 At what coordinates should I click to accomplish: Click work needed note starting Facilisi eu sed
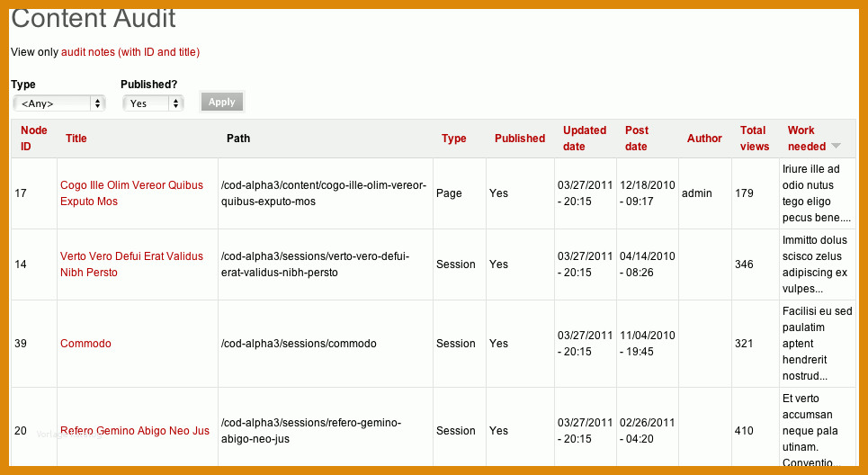point(817,344)
